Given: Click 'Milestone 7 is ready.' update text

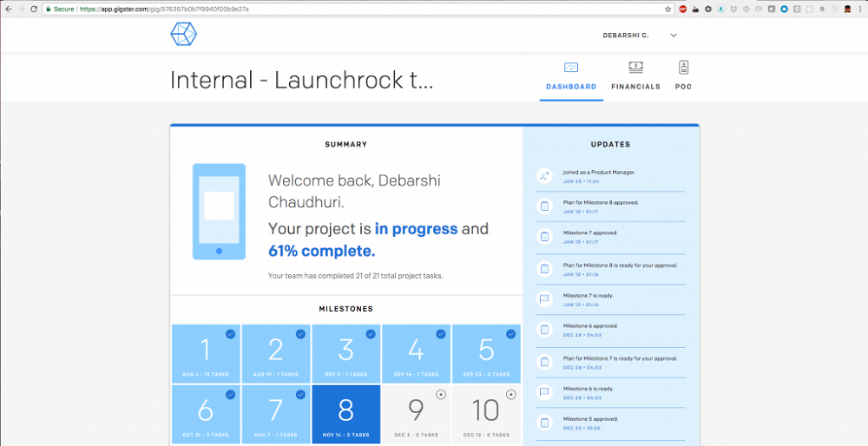Looking at the screenshot, I should [588, 296].
